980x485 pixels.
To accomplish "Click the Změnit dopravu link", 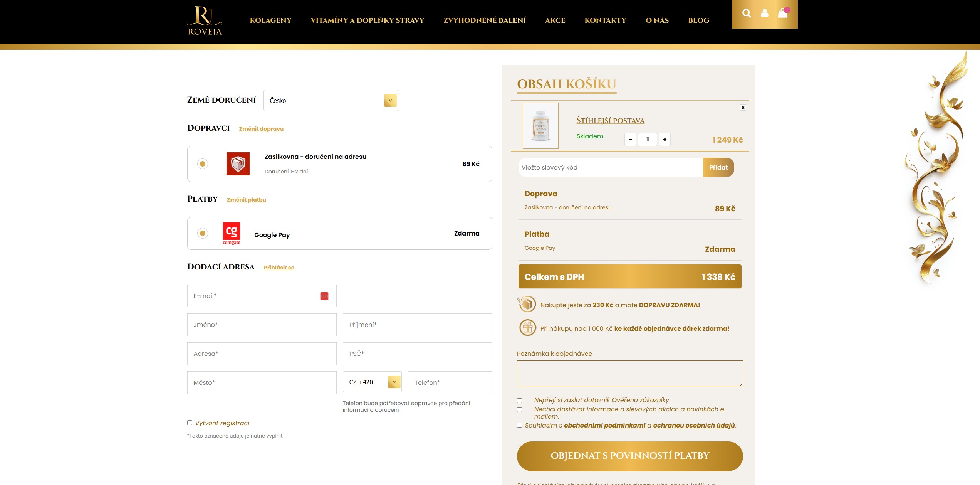I will (x=261, y=129).
